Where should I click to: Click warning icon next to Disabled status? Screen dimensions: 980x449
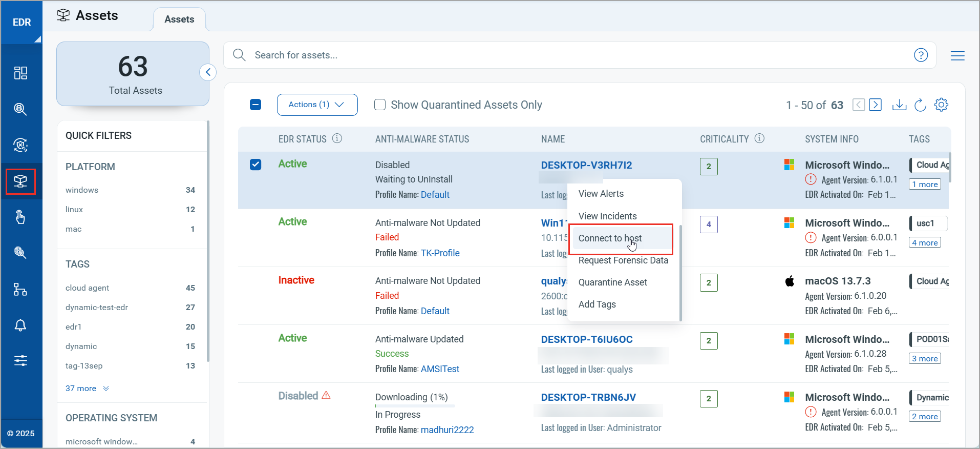tap(326, 395)
